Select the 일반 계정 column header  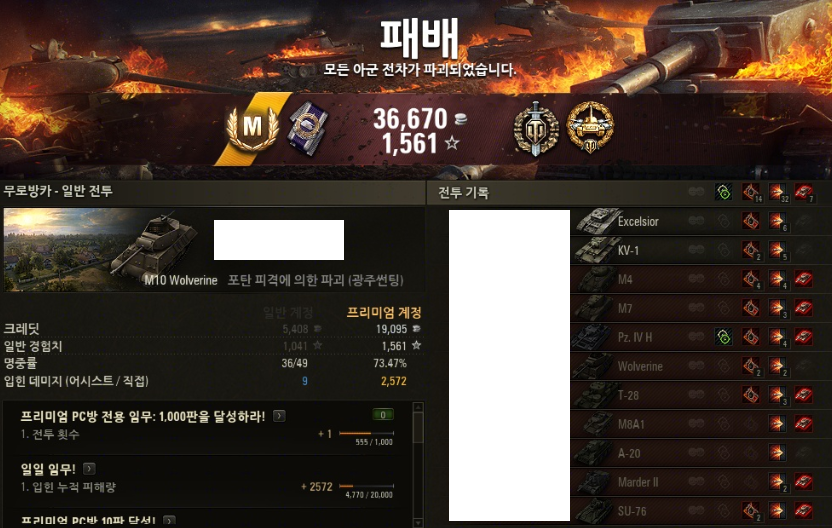[288, 313]
